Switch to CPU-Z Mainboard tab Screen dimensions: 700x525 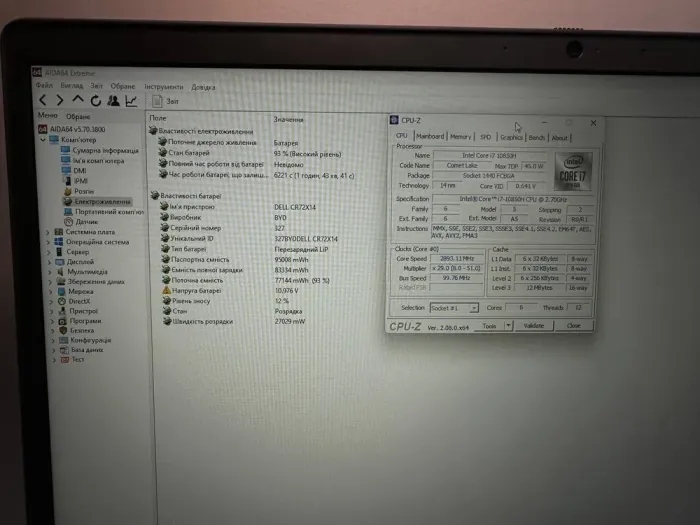[x=430, y=136]
